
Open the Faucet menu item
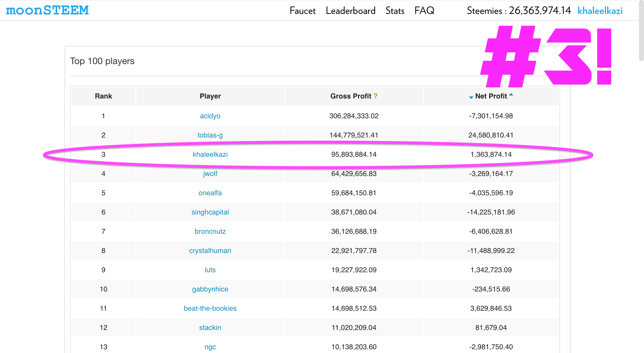[302, 11]
